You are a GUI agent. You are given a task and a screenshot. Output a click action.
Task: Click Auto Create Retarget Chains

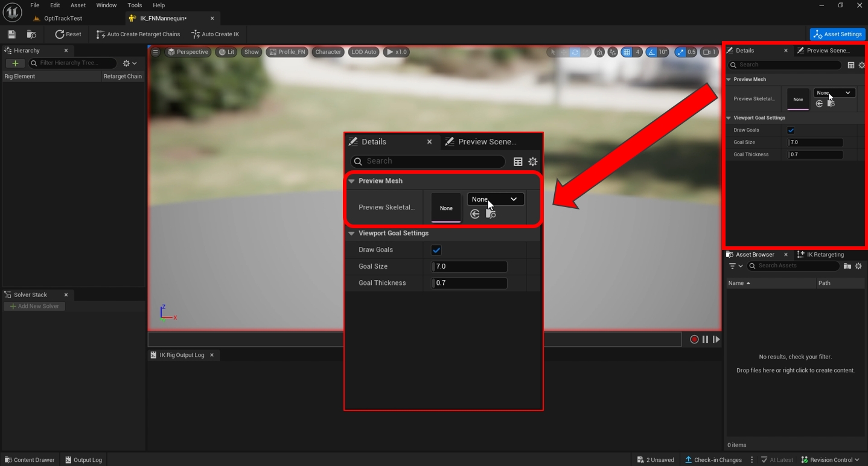point(138,34)
